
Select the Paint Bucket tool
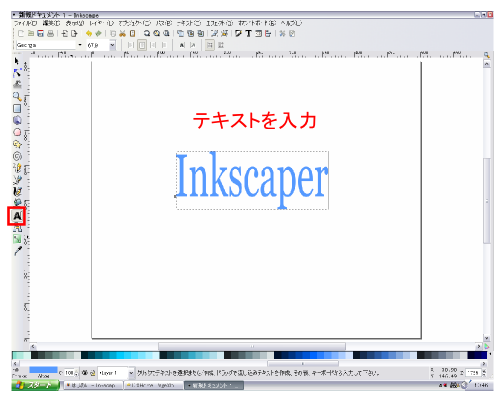pyautogui.click(x=17, y=202)
